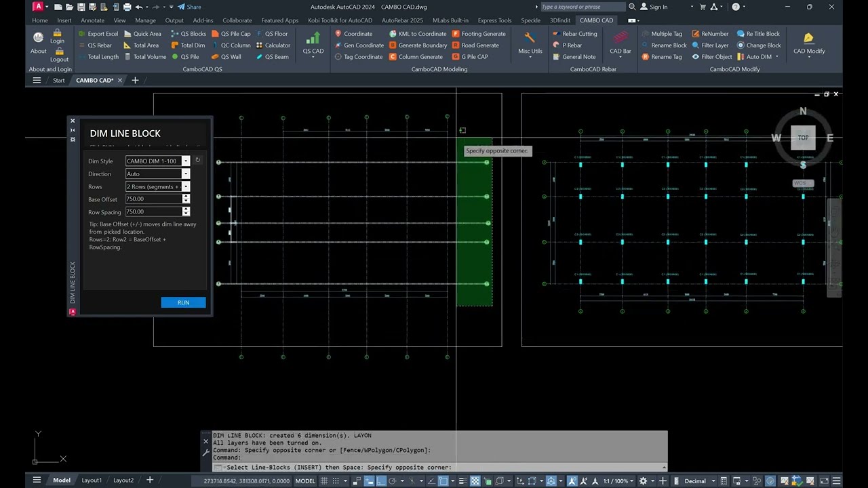Run the ReNumber command
The width and height of the screenshot is (868, 488).
(710, 34)
